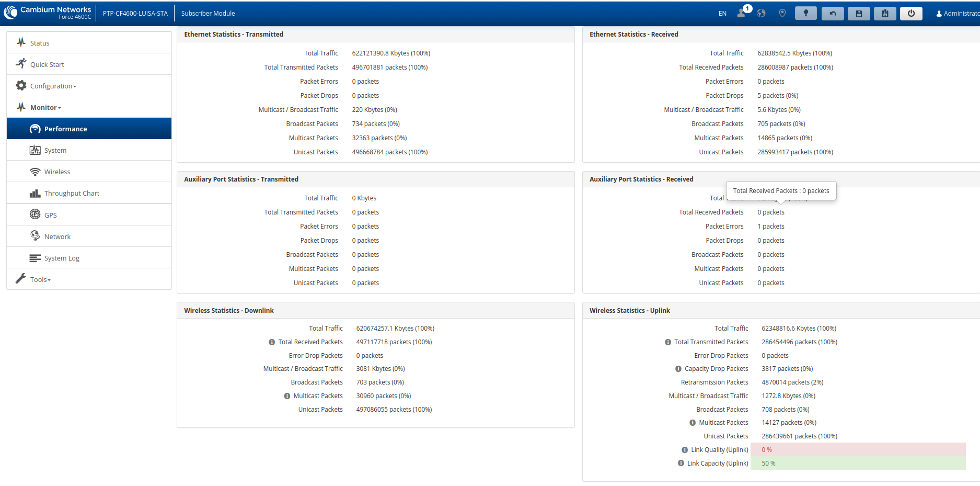980x486 pixels.
Task: Click the power reboot button
Action: (x=911, y=13)
